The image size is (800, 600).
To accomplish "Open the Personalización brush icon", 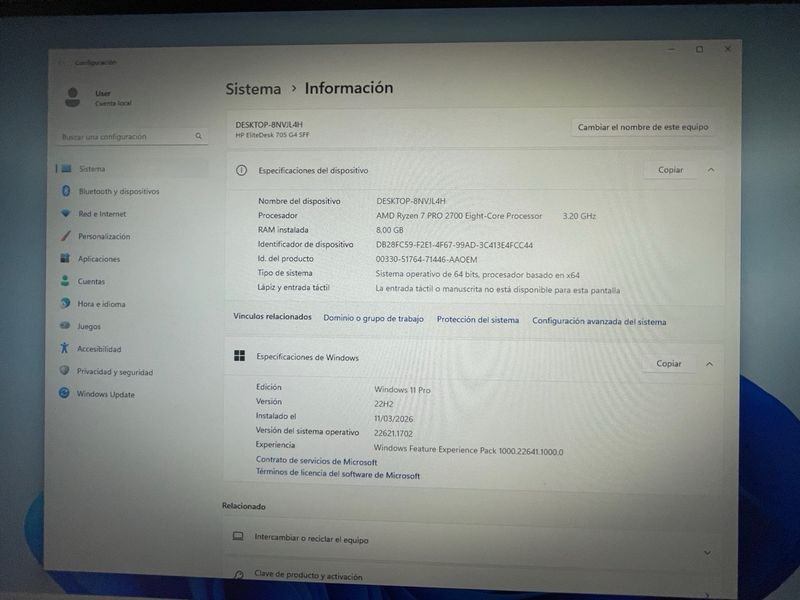I will (65, 236).
